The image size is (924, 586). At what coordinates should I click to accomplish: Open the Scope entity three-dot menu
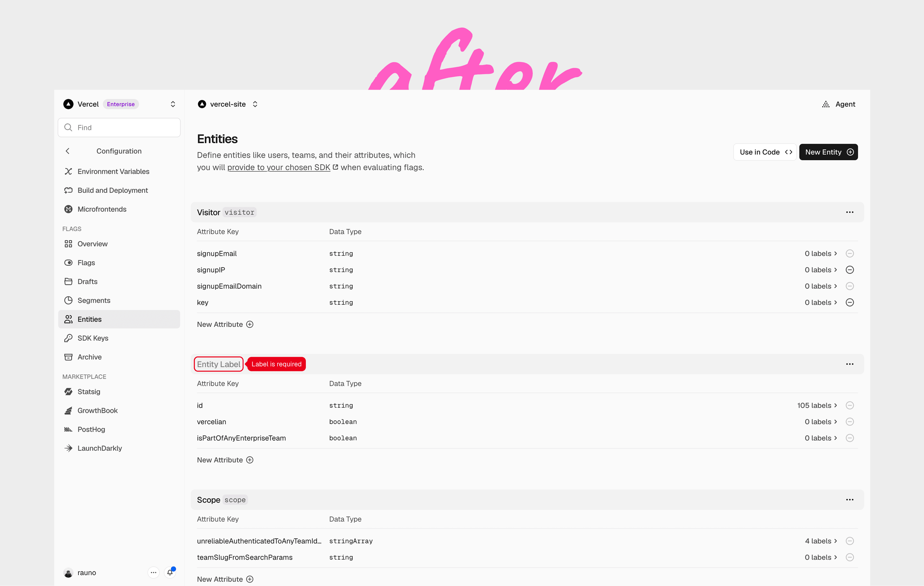(850, 500)
